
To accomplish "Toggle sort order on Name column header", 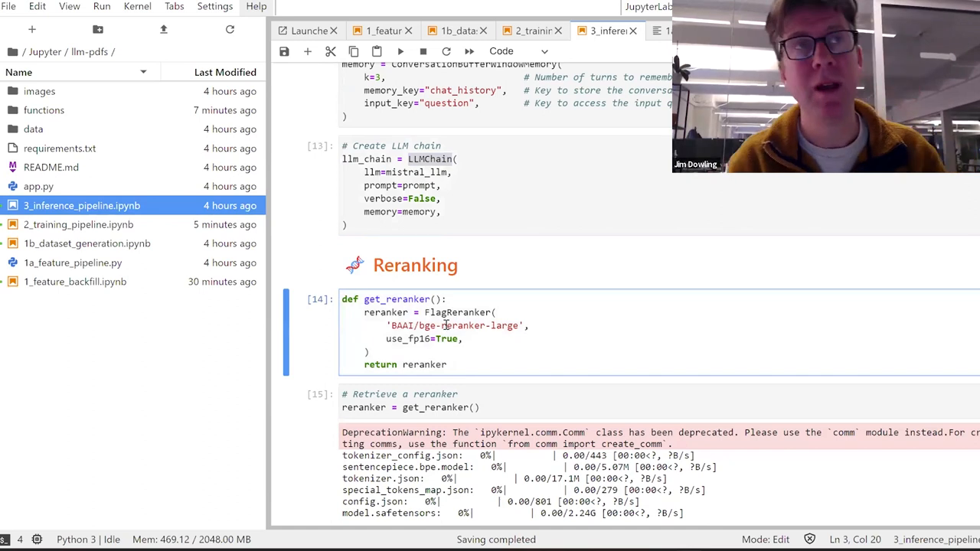I will 69,72.
